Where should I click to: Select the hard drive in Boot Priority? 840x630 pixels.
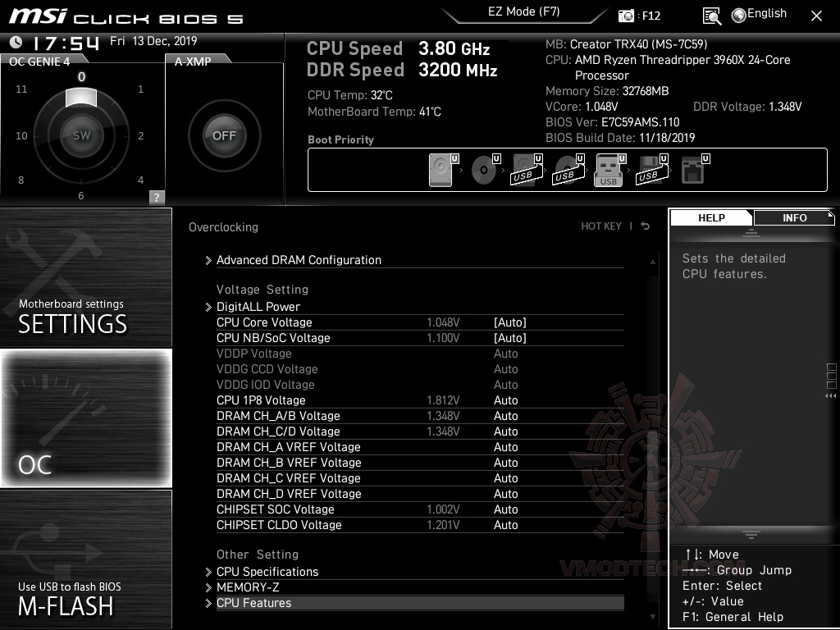coord(441,170)
